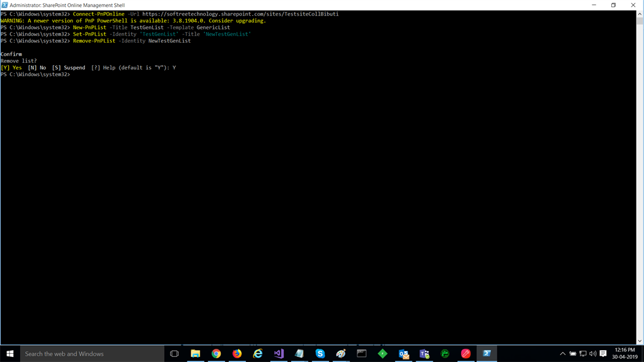Viewport: 644px width, 362px height.
Task: Click the PowerShell title bar icon menu
Action: point(5,4)
